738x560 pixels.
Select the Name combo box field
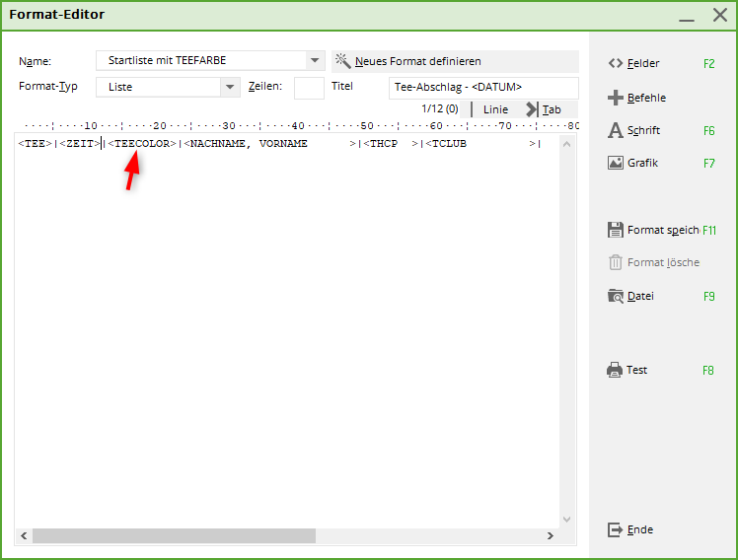210,61
